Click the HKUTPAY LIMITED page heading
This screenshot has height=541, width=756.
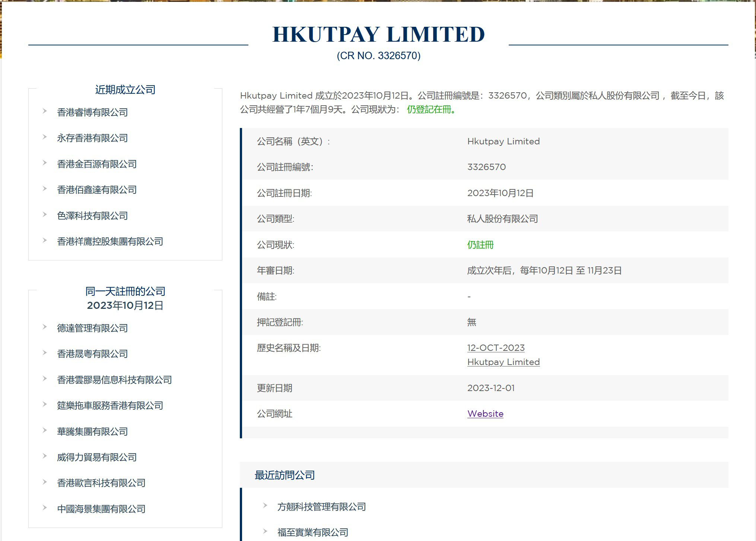[378, 34]
